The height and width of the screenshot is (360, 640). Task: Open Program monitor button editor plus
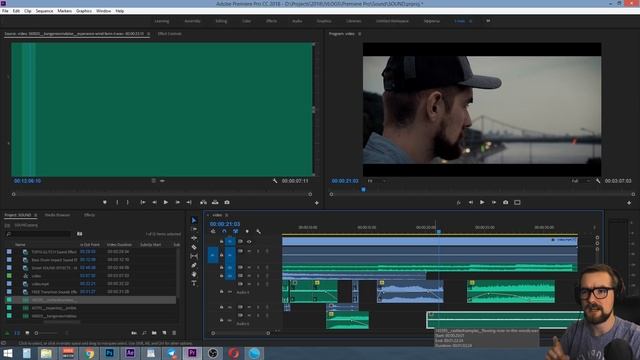point(629,202)
